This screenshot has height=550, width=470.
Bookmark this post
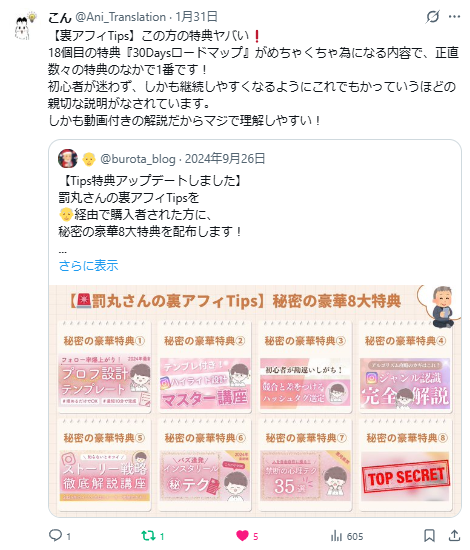click(429, 536)
